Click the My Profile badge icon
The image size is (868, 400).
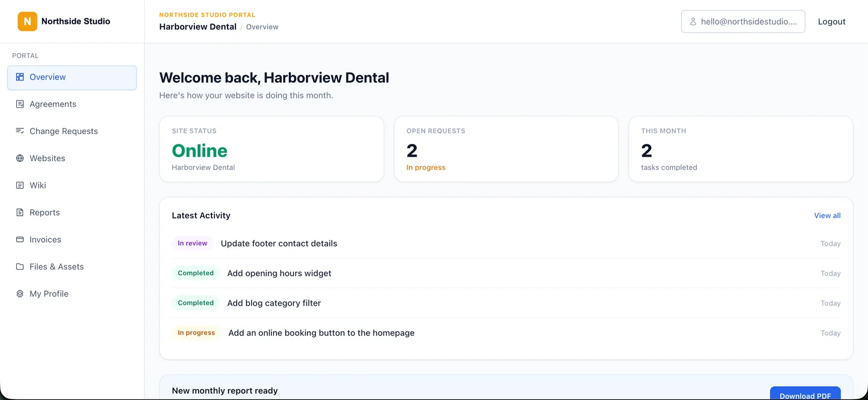point(20,294)
